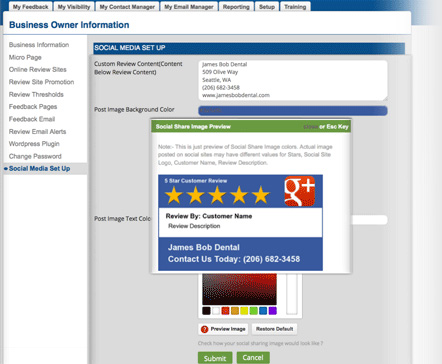442x364 pixels.
Task: Open Review Thresholds section
Action: pos(36,94)
